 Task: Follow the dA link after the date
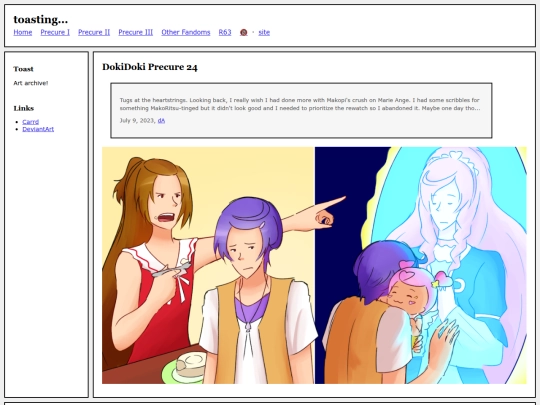[161, 121]
